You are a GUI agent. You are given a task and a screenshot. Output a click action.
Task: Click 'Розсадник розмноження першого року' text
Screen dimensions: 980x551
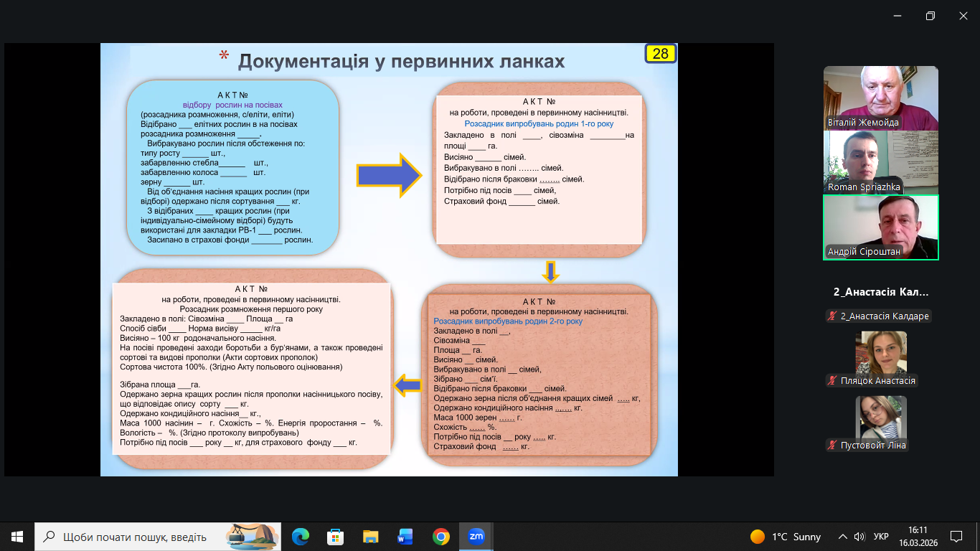point(251,309)
